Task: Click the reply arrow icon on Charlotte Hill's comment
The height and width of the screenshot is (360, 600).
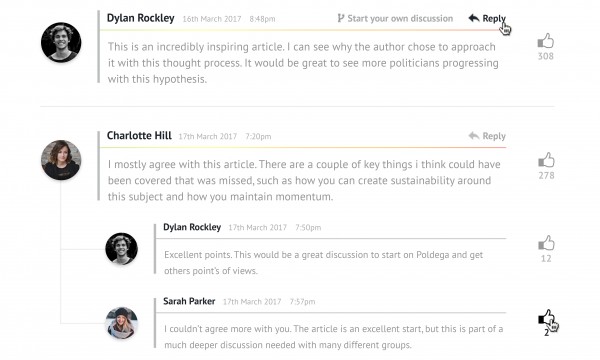Action: click(x=474, y=135)
